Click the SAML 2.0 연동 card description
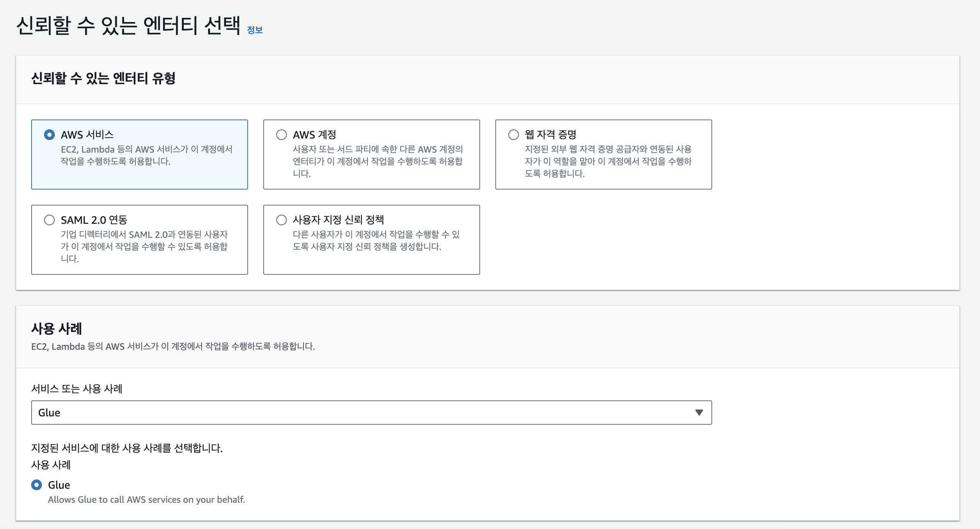Screen dimensions: 980x529 tap(144, 247)
